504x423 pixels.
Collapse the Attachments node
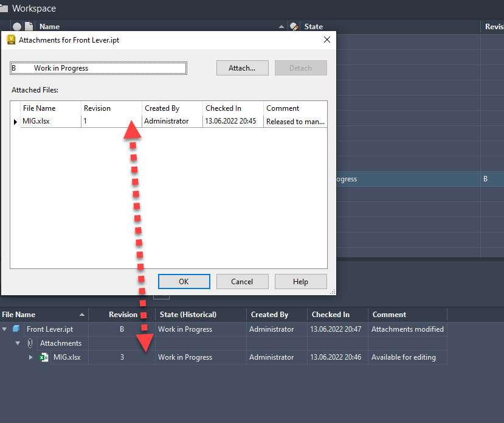click(18, 343)
